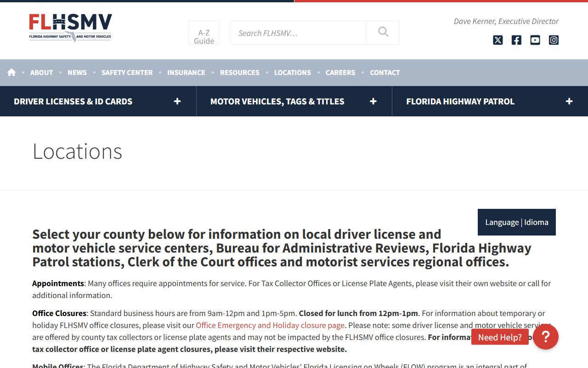Expand Driver Licenses & ID Cards plus
Image resolution: width=588 pixels, height=368 pixels.
[x=177, y=101]
